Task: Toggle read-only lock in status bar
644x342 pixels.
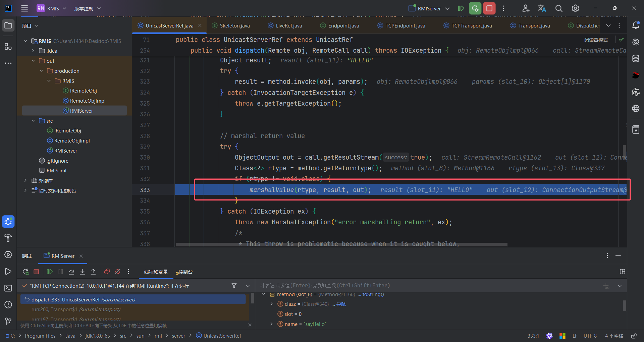Action: pos(634,336)
